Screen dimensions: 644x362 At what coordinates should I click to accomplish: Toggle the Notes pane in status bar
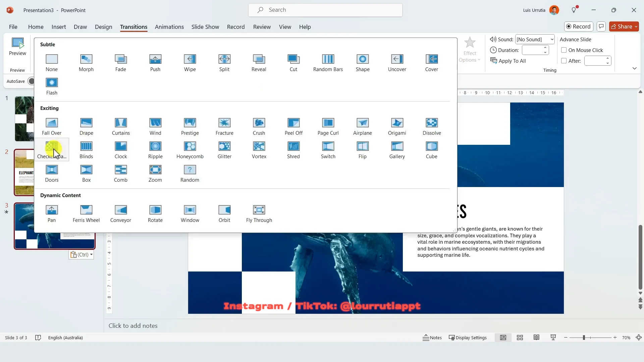click(432, 338)
